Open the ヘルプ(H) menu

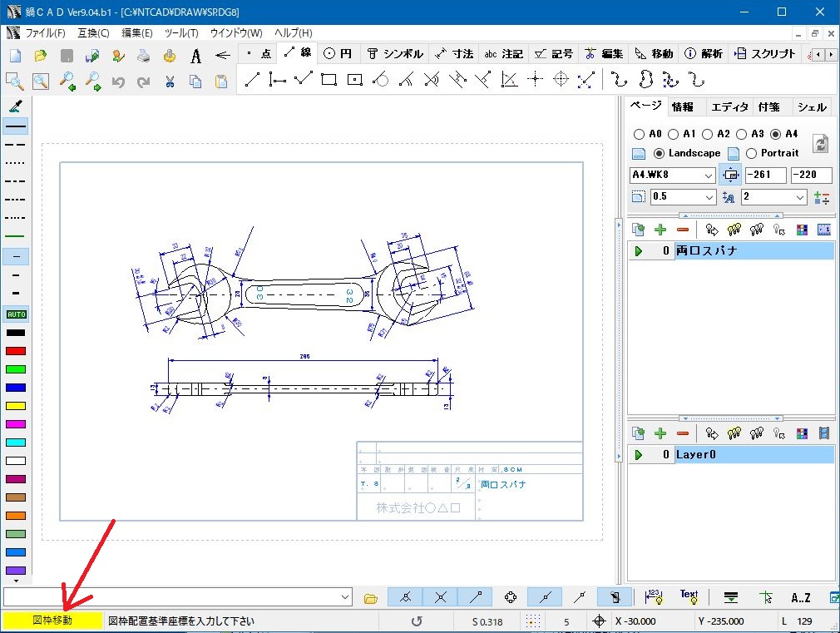tap(293, 33)
